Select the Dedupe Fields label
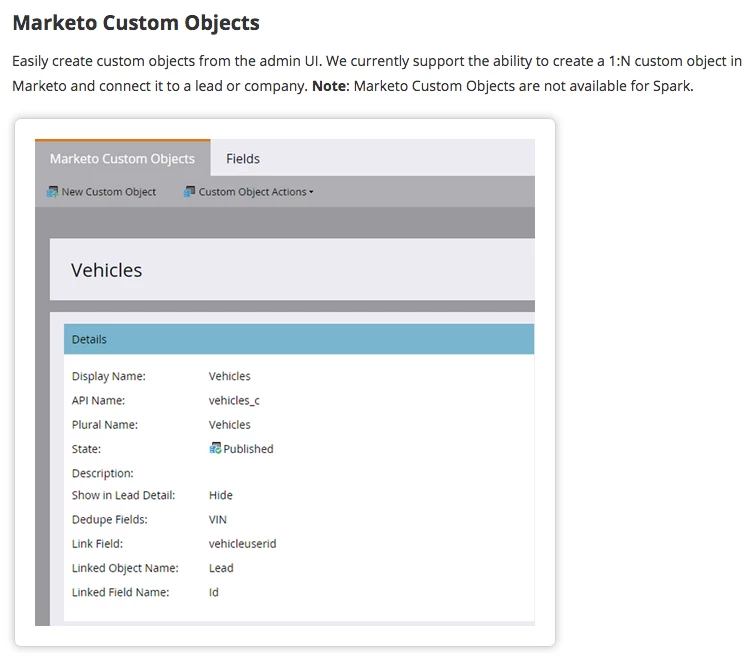756x666 pixels. pos(110,520)
